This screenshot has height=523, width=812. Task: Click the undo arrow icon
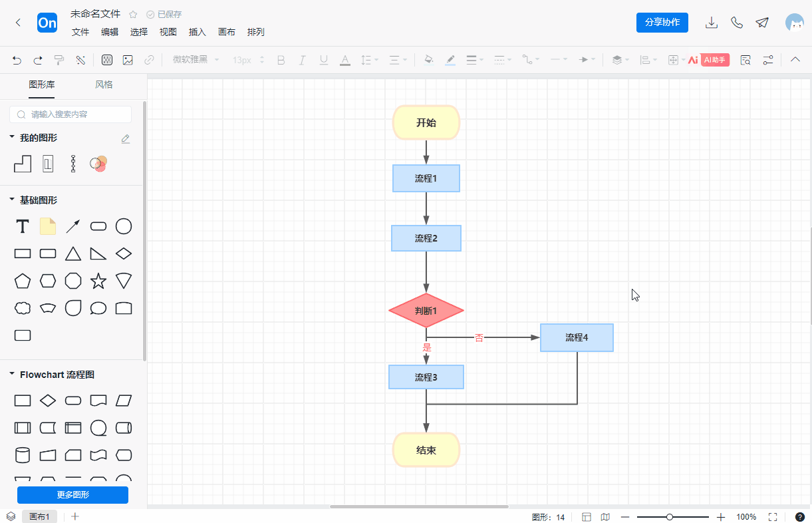(x=17, y=60)
